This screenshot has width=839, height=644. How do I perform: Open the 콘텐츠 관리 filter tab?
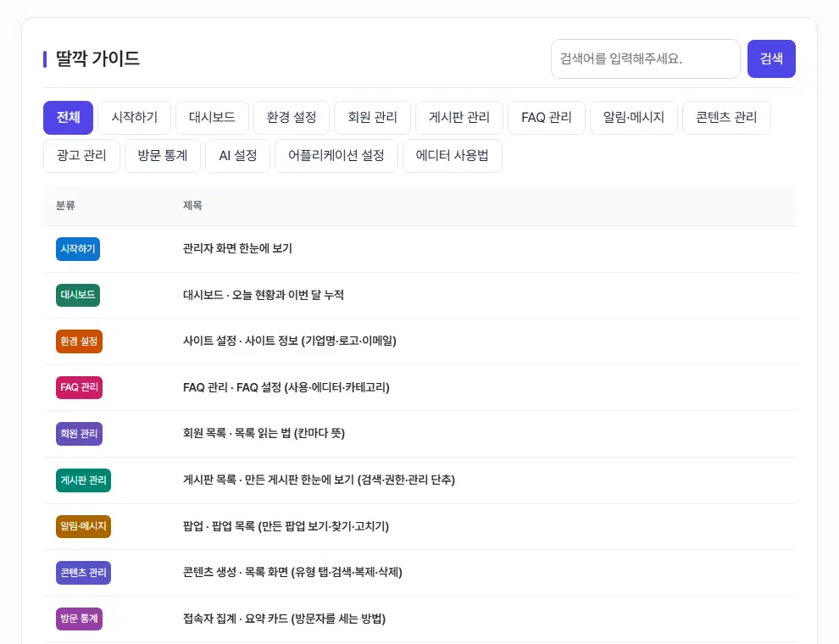[726, 118]
